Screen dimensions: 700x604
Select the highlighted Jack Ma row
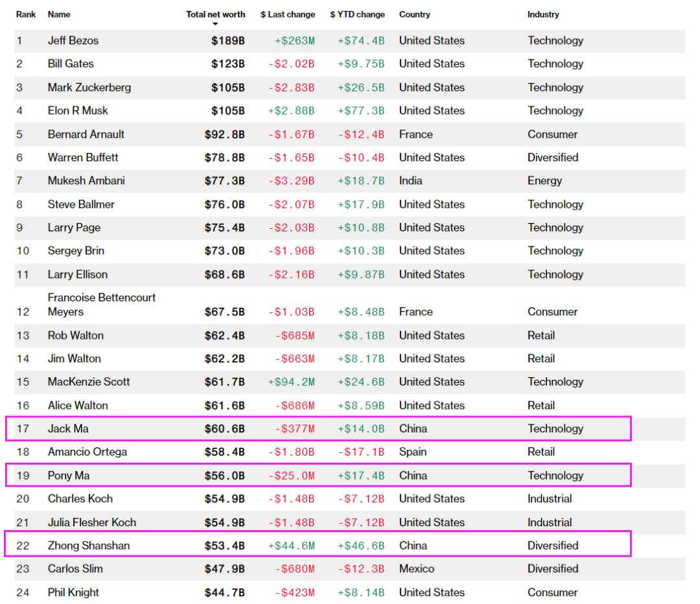[318, 429]
